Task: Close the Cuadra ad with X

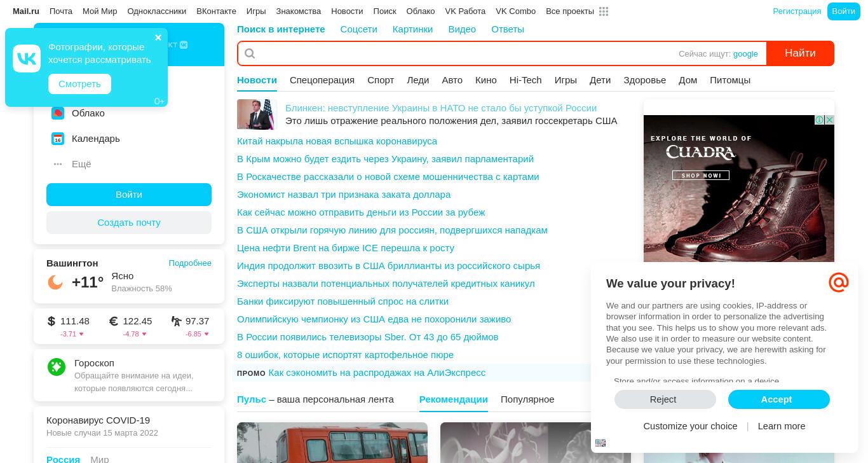Action: tap(829, 120)
